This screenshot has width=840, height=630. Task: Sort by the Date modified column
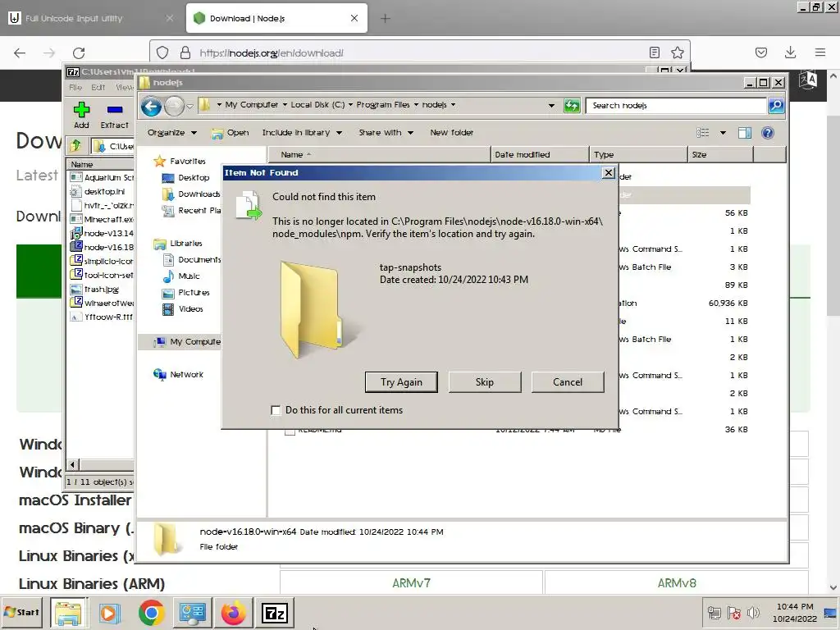click(540, 154)
